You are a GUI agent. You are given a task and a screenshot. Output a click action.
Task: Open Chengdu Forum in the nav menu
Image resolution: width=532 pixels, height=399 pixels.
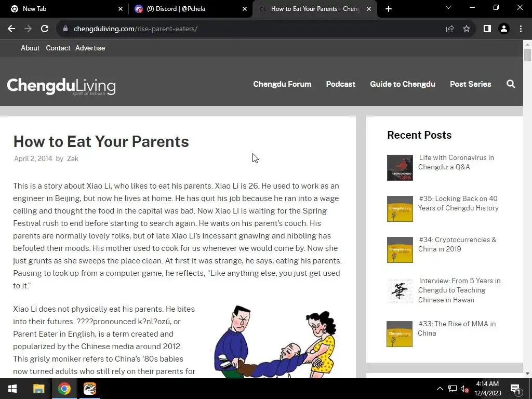tap(282, 84)
